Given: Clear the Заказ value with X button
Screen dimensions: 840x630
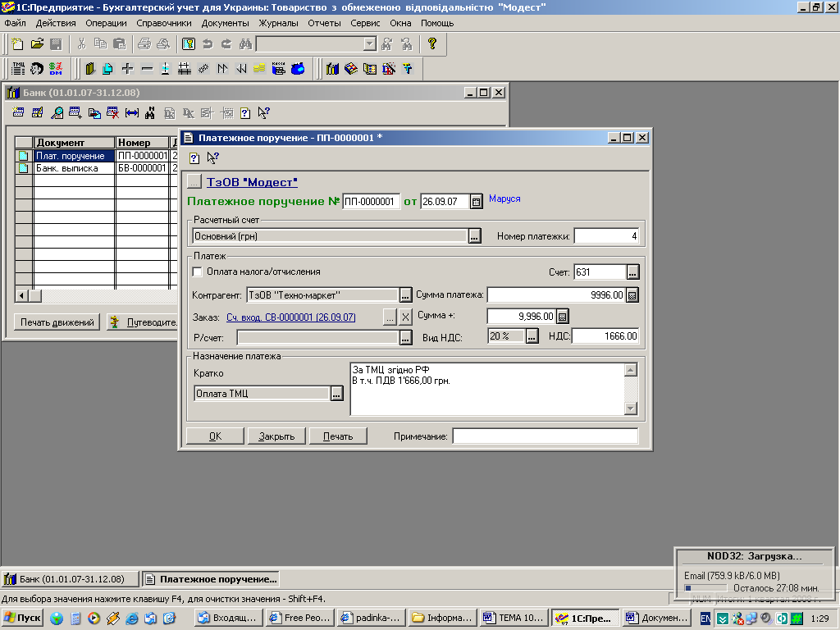Looking at the screenshot, I should click(405, 317).
